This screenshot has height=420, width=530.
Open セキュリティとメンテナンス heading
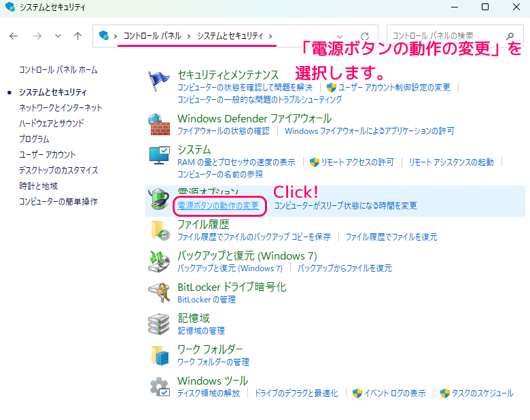pos(228,74)
